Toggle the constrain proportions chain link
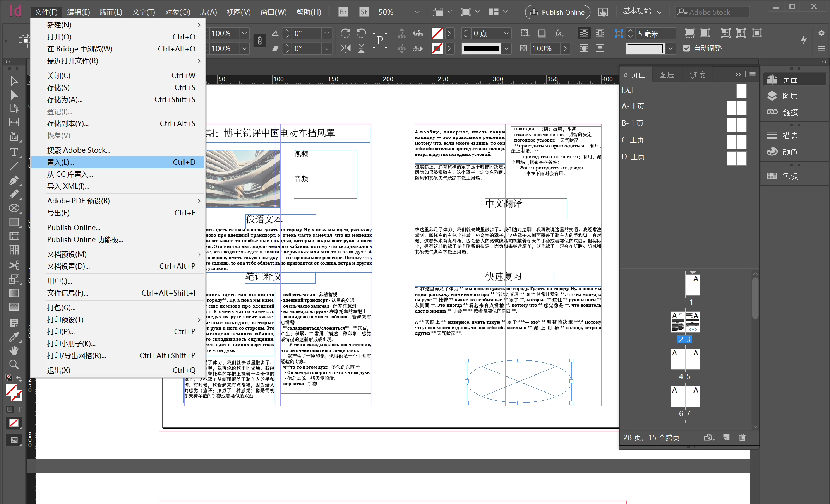This screenshot has height=504, width=830. click(260, 41)
